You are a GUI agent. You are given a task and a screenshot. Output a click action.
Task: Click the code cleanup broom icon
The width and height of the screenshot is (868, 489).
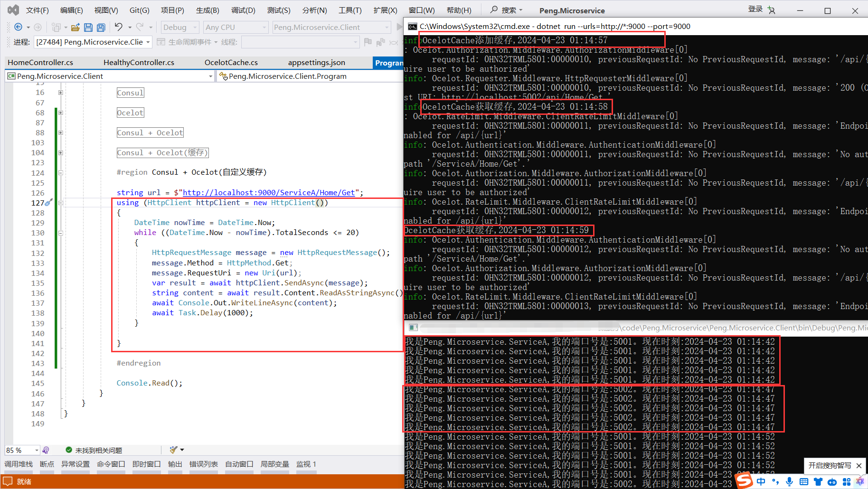173,450
